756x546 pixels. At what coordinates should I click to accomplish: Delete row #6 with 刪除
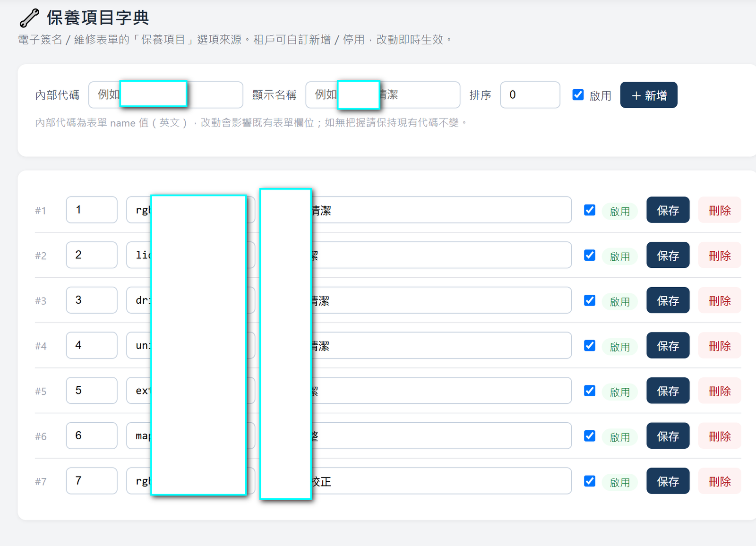720,436
